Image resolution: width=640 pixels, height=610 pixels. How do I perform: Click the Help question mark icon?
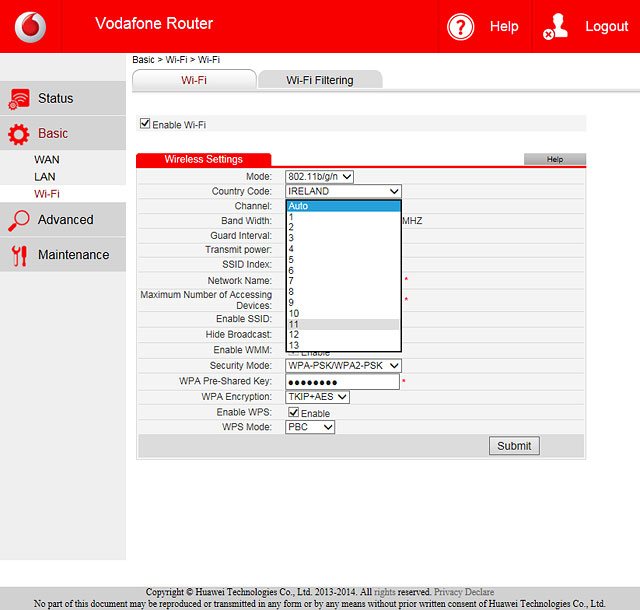tap(460, 27)
